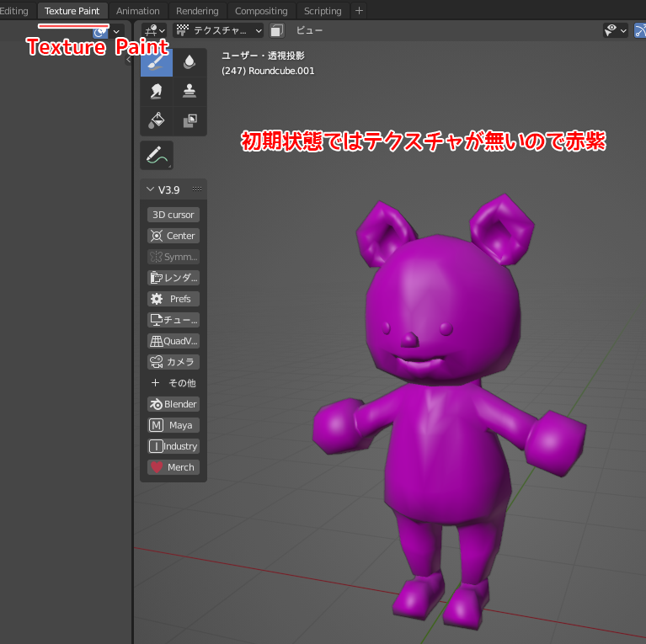Open the viewport selectability and visibility dropdown
Image resolution: width=646 pixels, height=644 pixels.
click(616, 30)
